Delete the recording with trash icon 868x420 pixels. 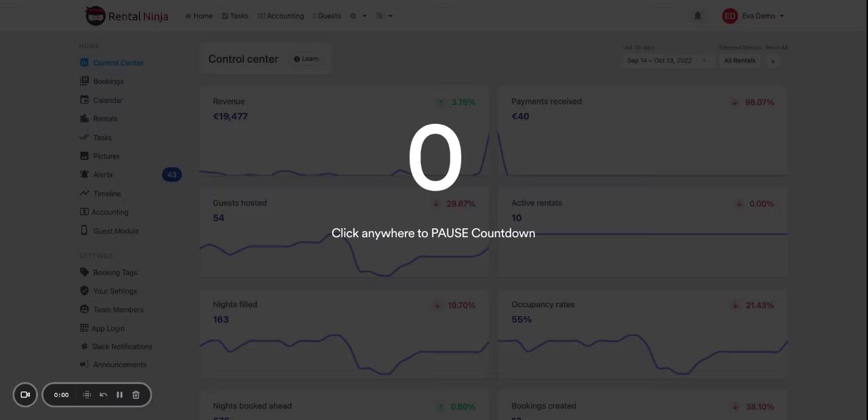point(136,395)
